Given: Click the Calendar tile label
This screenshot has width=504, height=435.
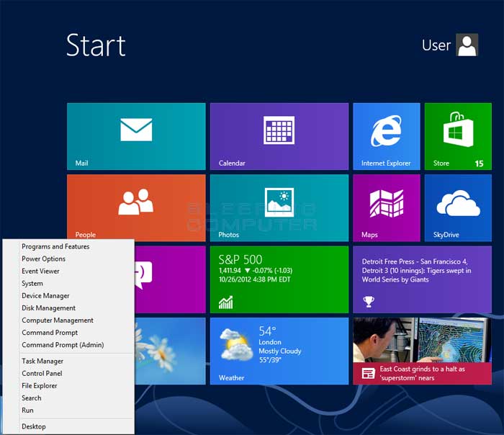Looking at the screenshot, I should click(x=232, y=163).
